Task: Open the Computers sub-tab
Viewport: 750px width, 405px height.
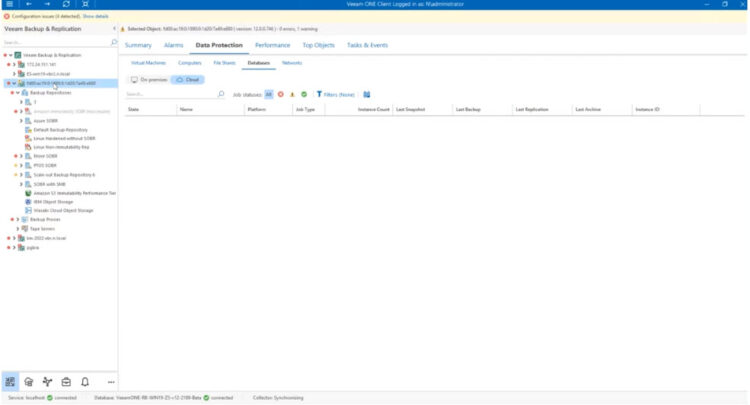Action: [190, 63]
